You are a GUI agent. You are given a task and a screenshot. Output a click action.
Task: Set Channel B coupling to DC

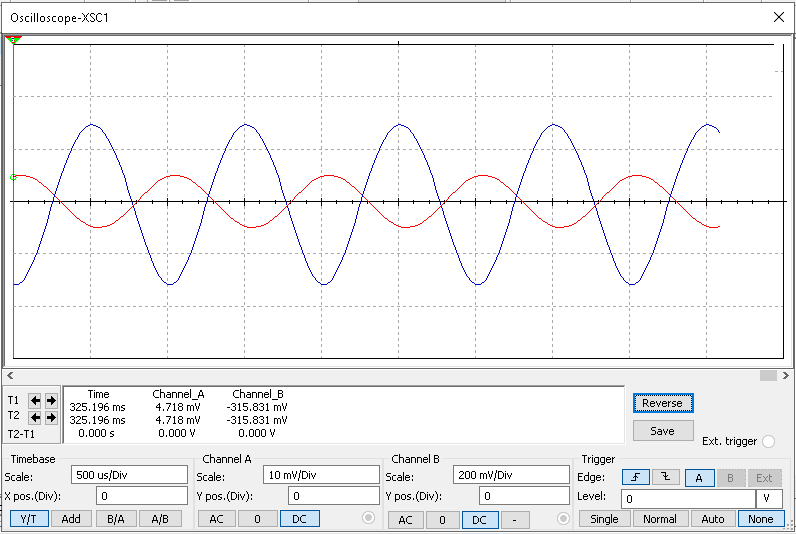pyautogui.click(x=479, y=520)
